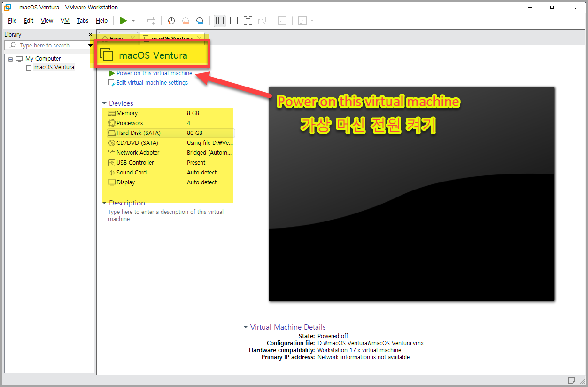Click the Processors CPU icon

pyautogui.click(x=112, y=123)
